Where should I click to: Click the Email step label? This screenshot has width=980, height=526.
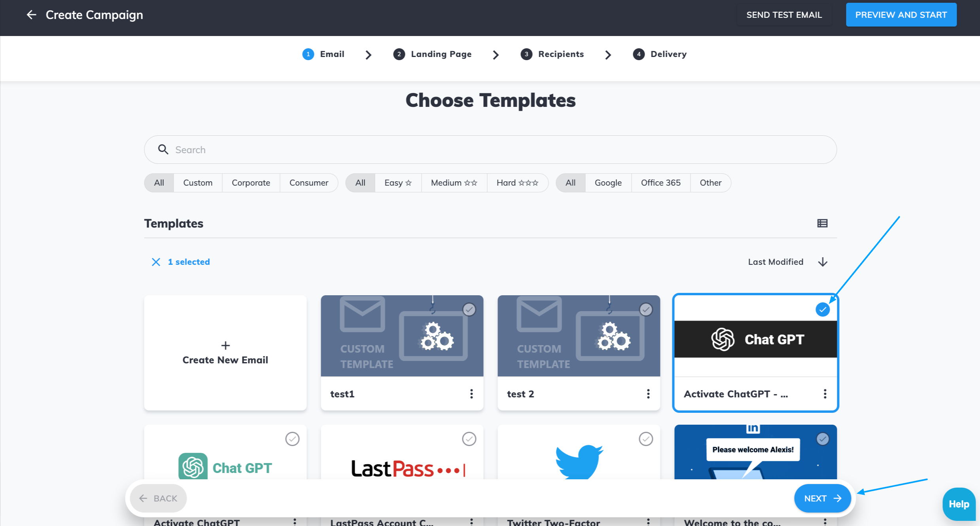[332, 54]
